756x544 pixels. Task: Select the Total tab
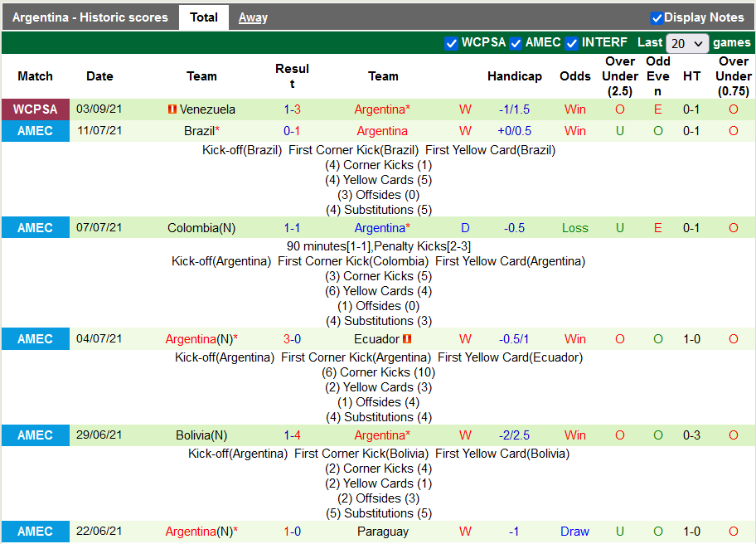(204, 17)
